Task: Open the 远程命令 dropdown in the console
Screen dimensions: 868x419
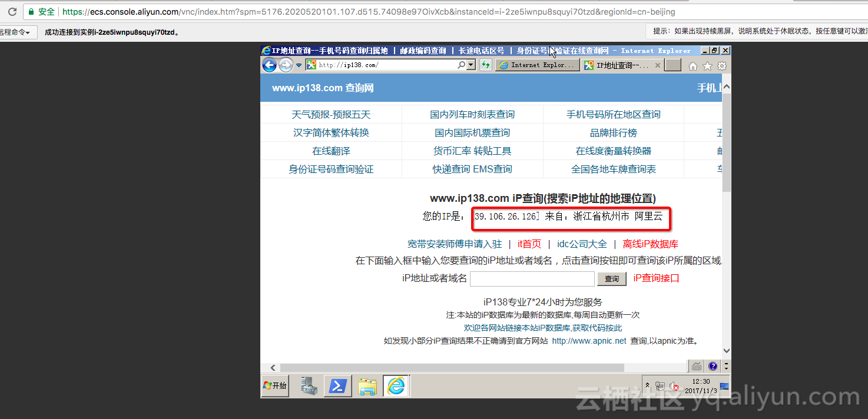Action: pos(18,32)
